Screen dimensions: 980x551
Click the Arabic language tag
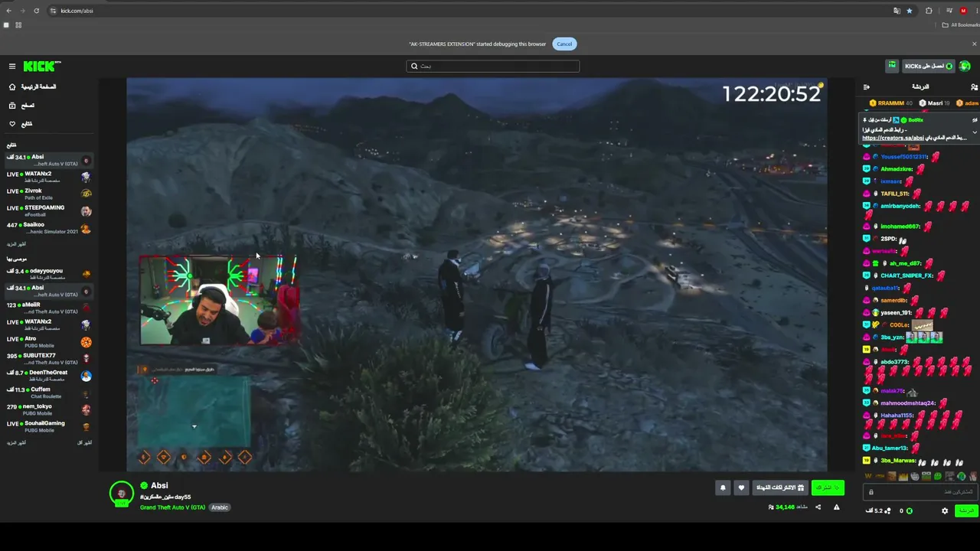pos(220,507)
